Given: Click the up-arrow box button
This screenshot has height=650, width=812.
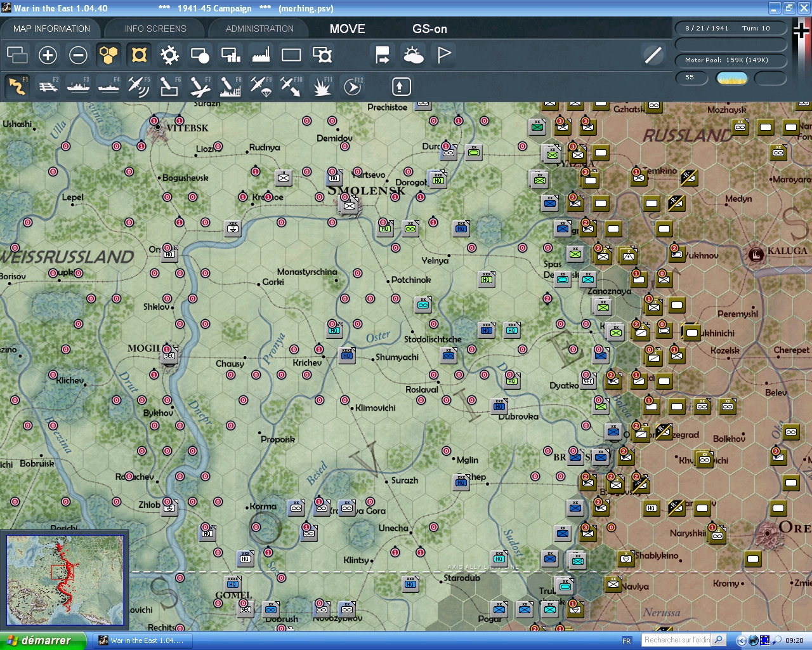Looking at the screenshot, I should tap(401, 86).
